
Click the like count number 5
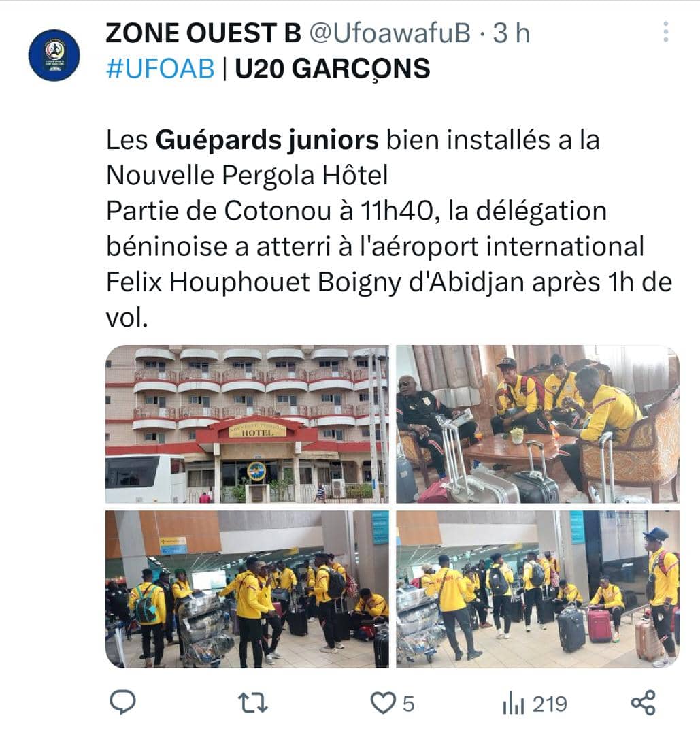tap(409, 704)
